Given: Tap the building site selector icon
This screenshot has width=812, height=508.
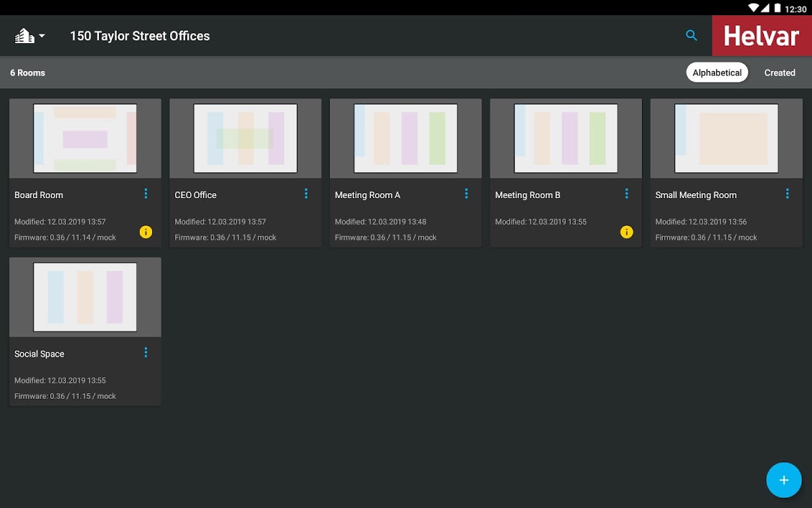Looking at the screenshot, I should pyautogui.click(x=25, y=36).
